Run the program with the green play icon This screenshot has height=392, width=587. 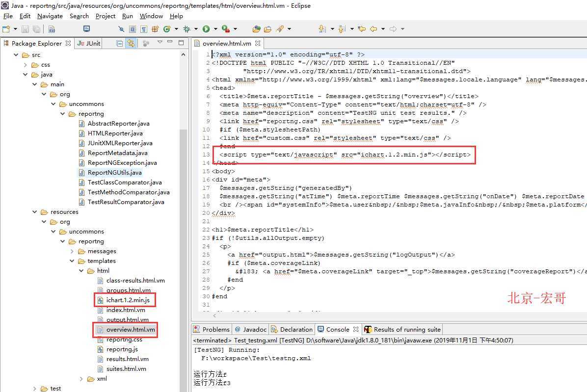pyautogui.click(x=206, y=29)
